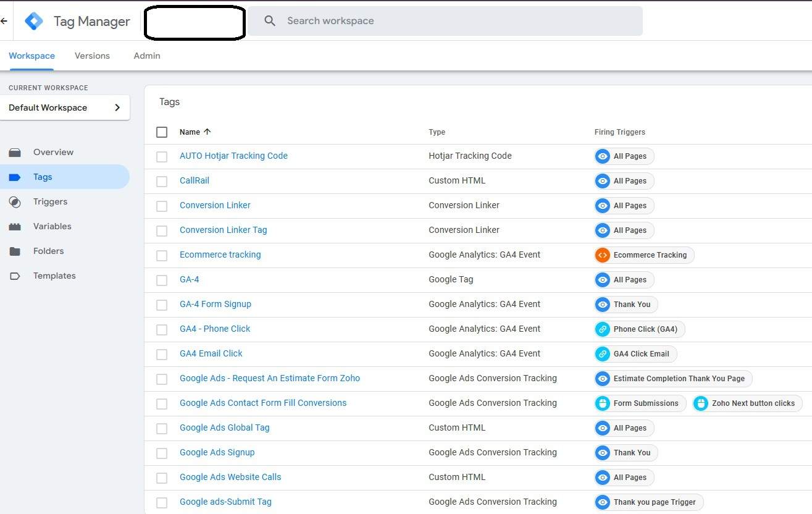812x514 pixels.
Task: Click the Tag Manager logo icon
Action: tap(33, 21)
